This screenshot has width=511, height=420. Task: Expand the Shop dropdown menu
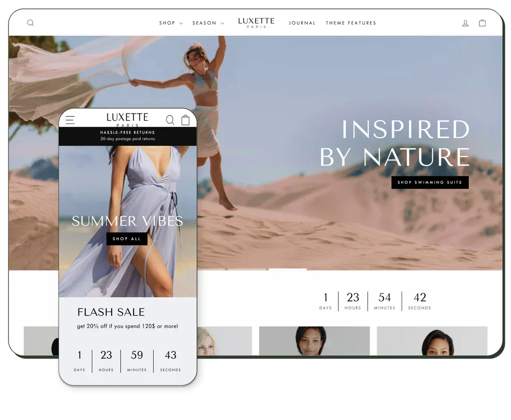click(170, 23)
